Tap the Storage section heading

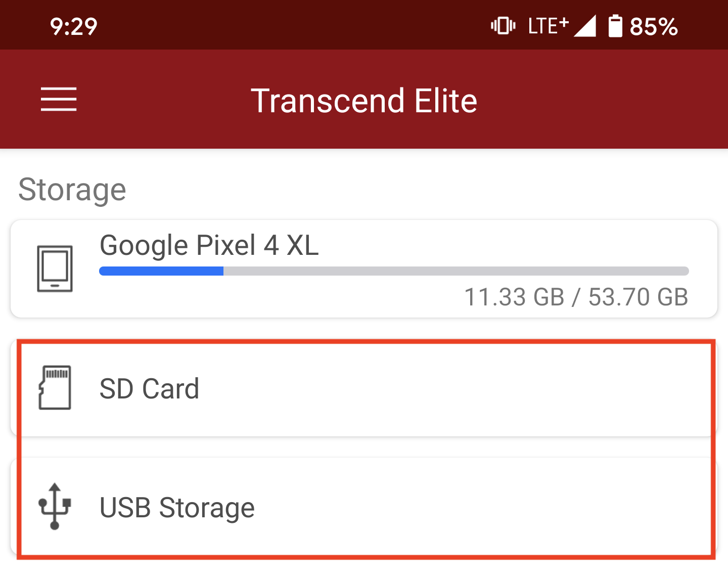(x=72, y=190)
